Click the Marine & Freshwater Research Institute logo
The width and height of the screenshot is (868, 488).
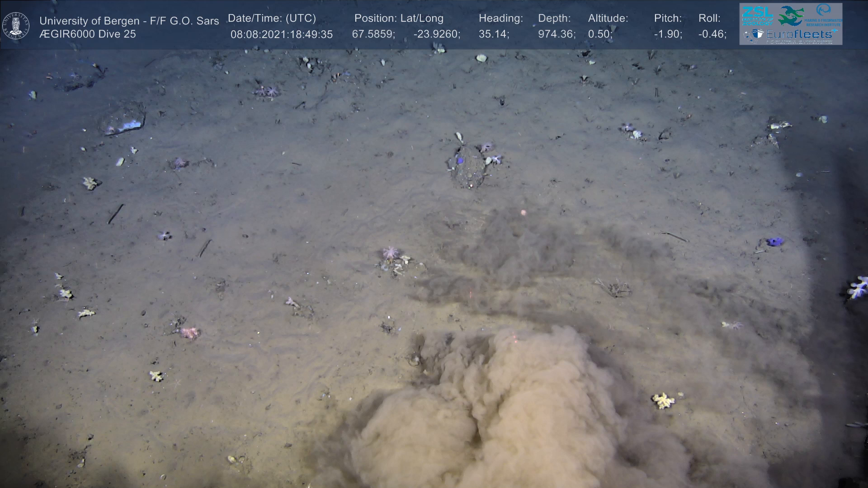823,15
